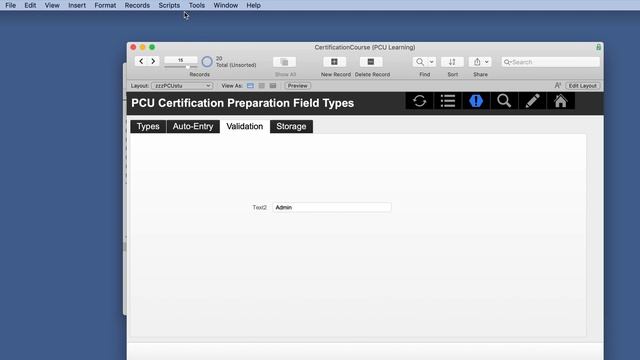The height and width of the screenshot is (360, 640).
Task: Open the Edit menu
Action: (x=30, y=5)
